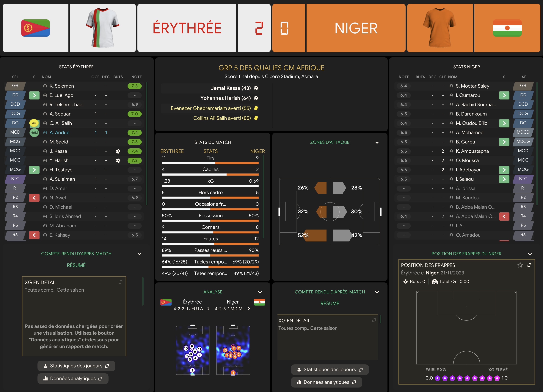Expand the Zones d'attaque dropdown
The height and width of the screenshot is (392, 543).
pos(377,143)
